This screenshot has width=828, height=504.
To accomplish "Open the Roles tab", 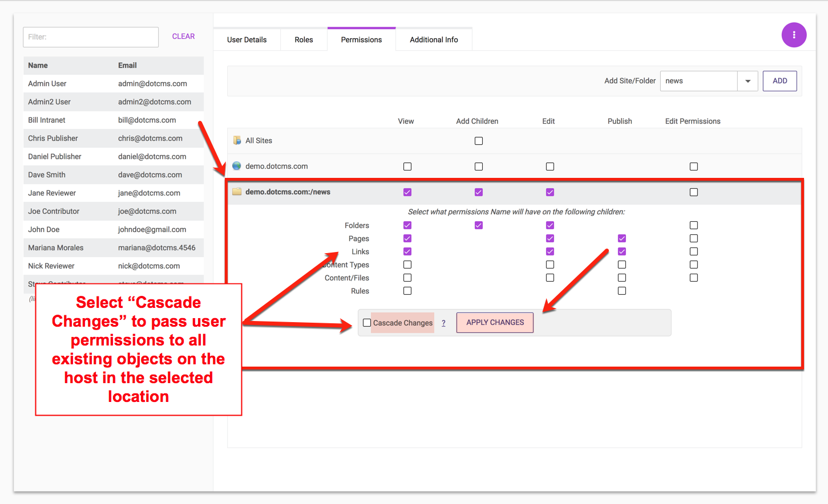I will (304, 39).
